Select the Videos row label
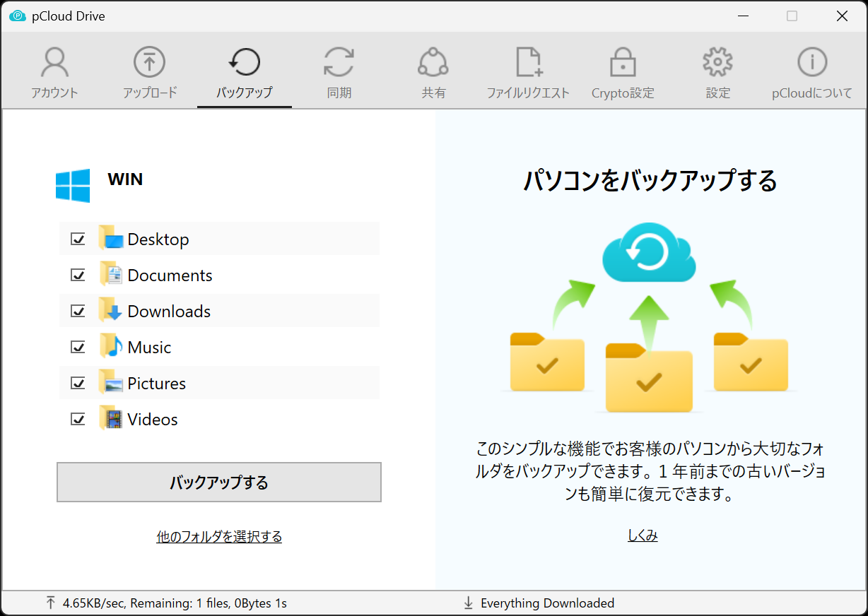This screenshot has height=616, width=868. 153,420
